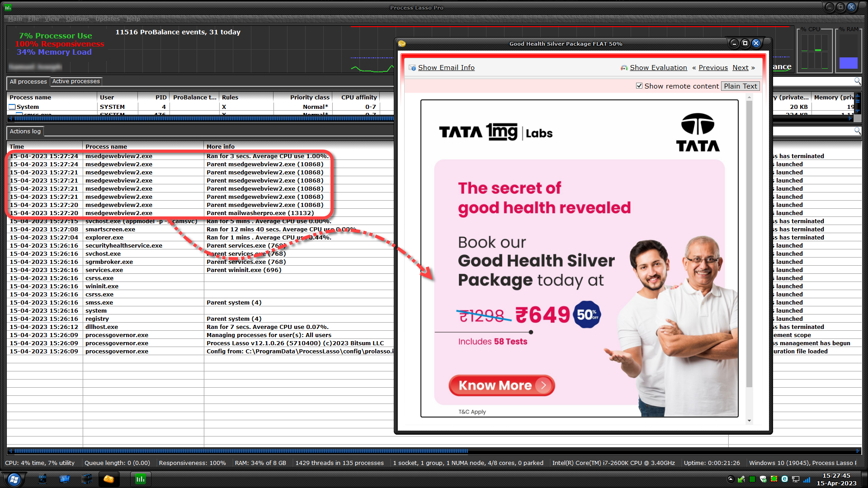
Task: Click the CPU affinity column header
Action: [x=356, y=97]
